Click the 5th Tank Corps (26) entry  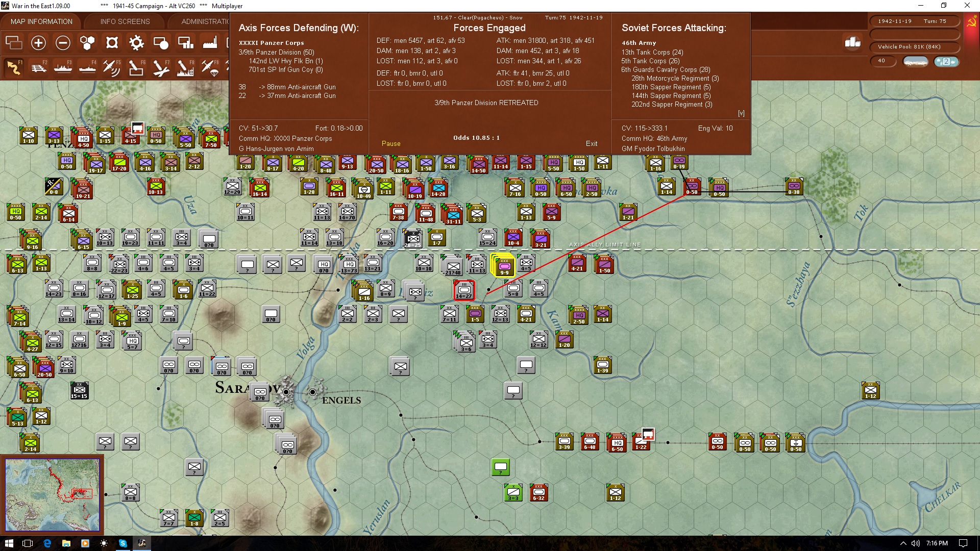650,61
